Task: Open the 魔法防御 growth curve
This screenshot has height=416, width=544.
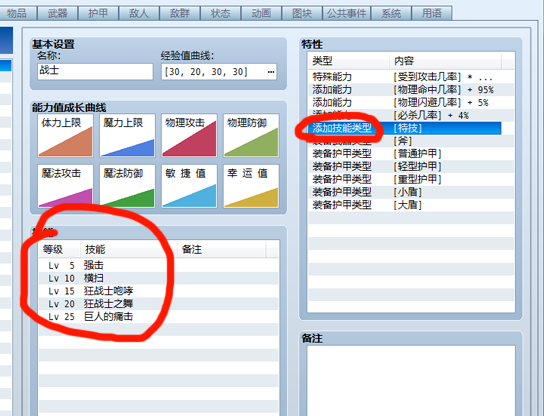Action: point(127,186)
